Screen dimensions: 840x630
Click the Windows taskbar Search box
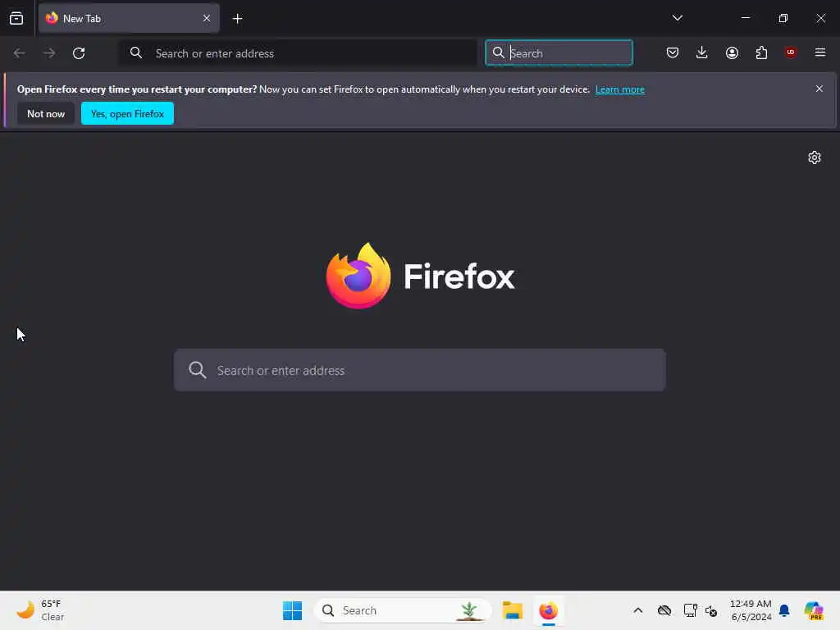click(x=403, y=610)
